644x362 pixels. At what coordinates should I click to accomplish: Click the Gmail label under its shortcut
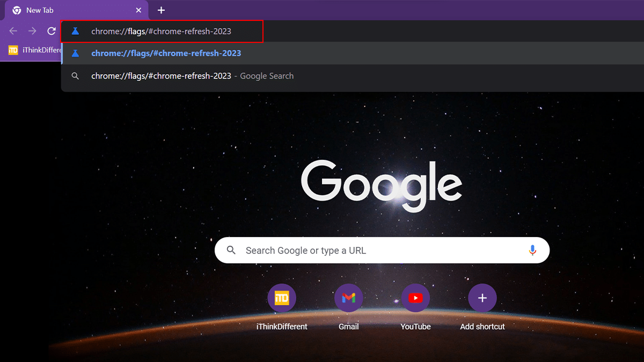pos(348,326)
